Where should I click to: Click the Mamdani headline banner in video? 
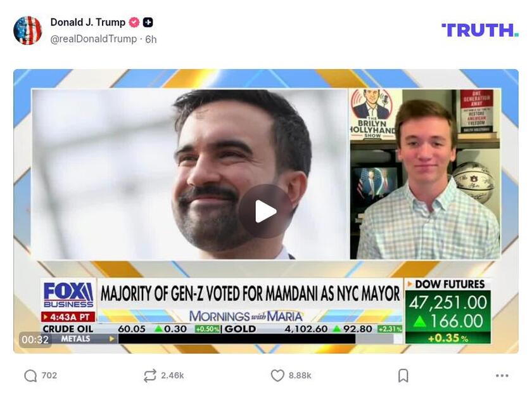click(x=250, y=294)
